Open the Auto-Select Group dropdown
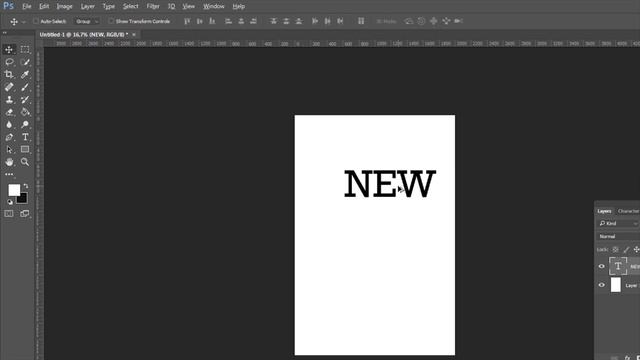The image size is (640, 360). click(87, 21)
